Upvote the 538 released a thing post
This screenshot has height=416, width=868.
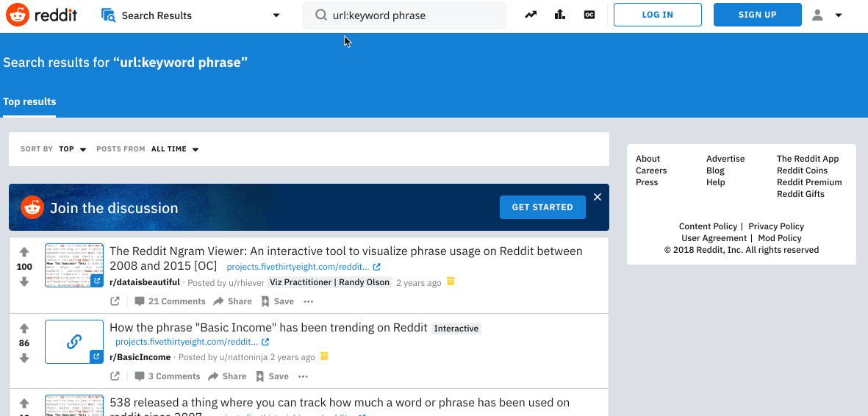(24, 403)
